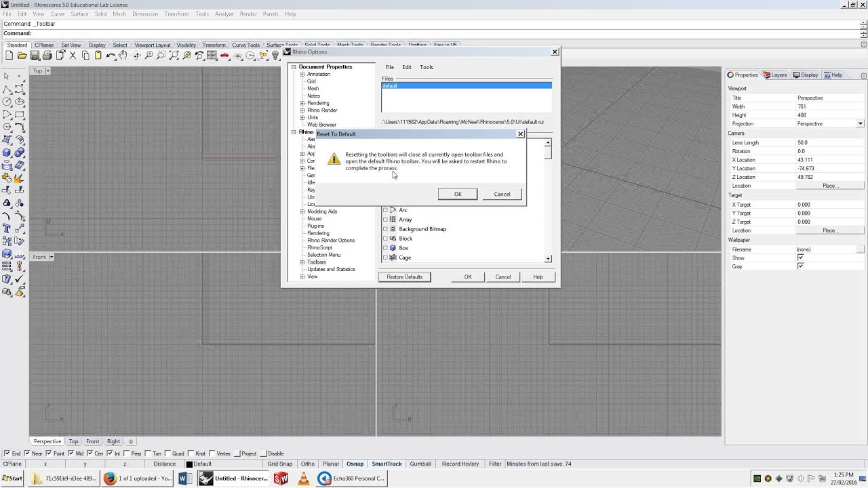
Task: Click the Undo arrow icon
Action: point(111,56)
